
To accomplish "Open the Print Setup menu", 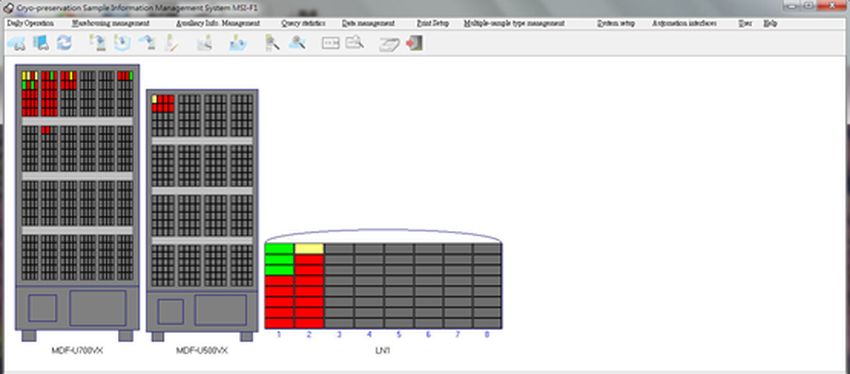I will pyautogui.click(x=433, y=23).
